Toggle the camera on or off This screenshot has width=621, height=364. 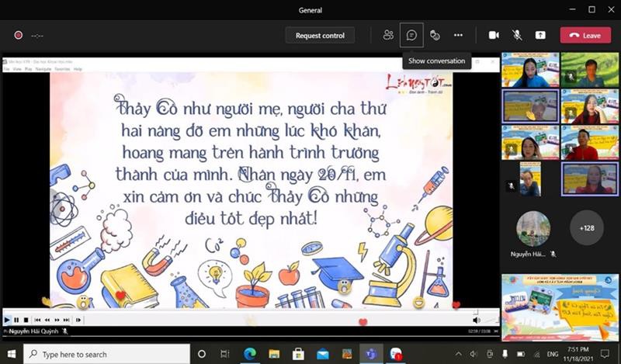pos(494,35)
